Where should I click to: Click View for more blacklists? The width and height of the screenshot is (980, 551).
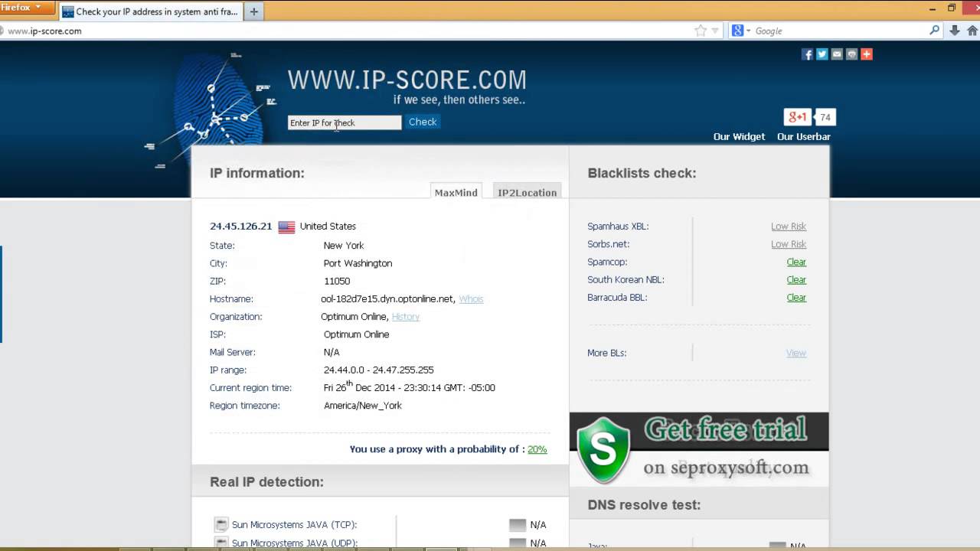(x=796, y=353)
